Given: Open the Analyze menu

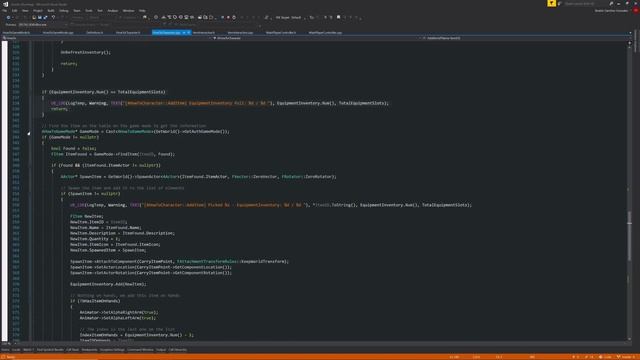Looking at the screenshot, I should [113, 11].
